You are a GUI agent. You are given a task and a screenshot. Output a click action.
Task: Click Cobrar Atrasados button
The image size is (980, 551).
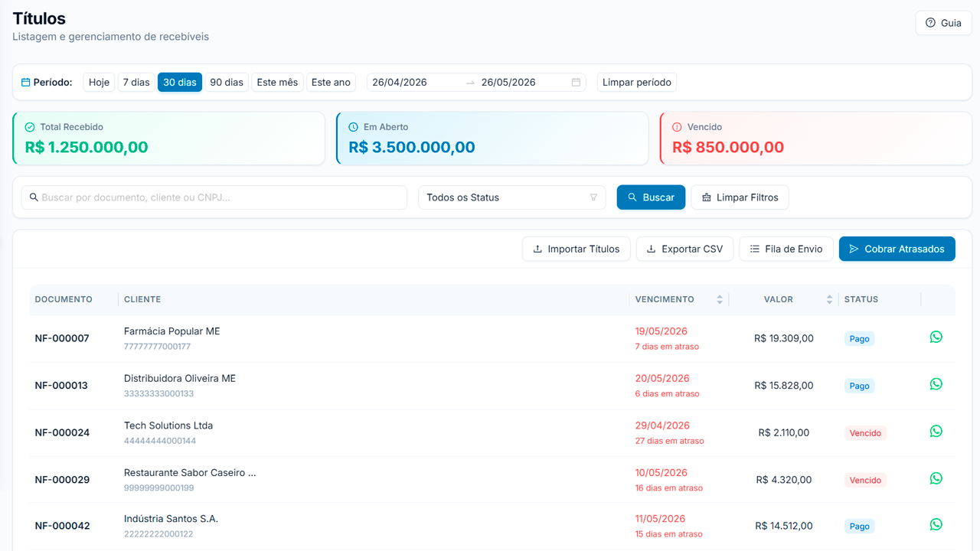897,249
